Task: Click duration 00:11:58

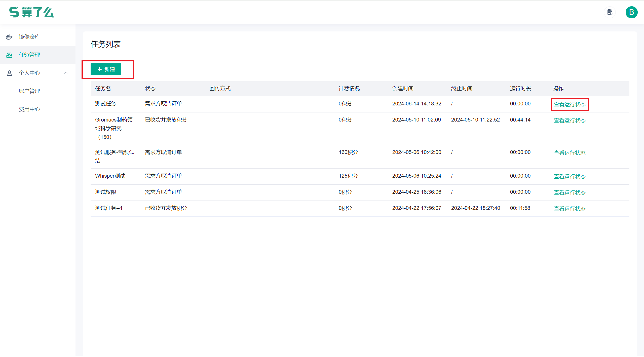Action: (520, 208)
